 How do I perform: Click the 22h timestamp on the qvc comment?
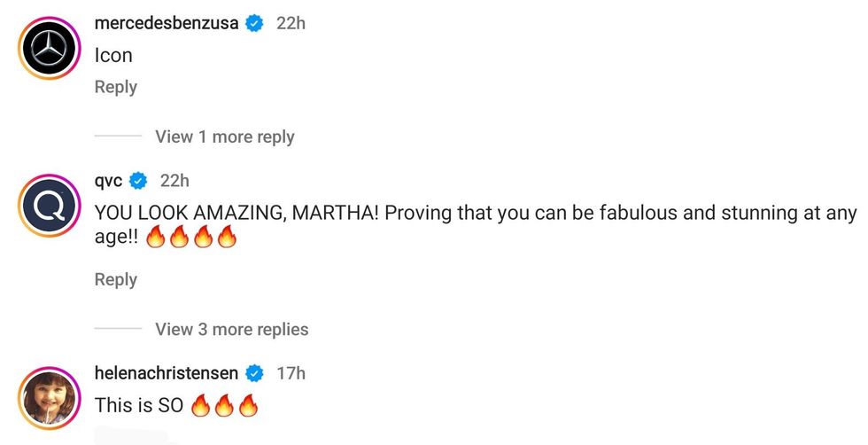(174, 181)
